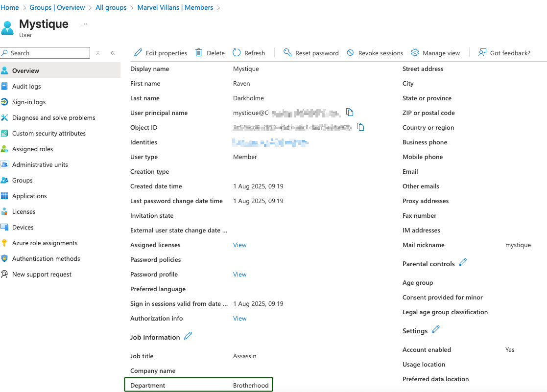Click the Mystique user avatar icon
The image size is (547, 392).
click(7, 28)
